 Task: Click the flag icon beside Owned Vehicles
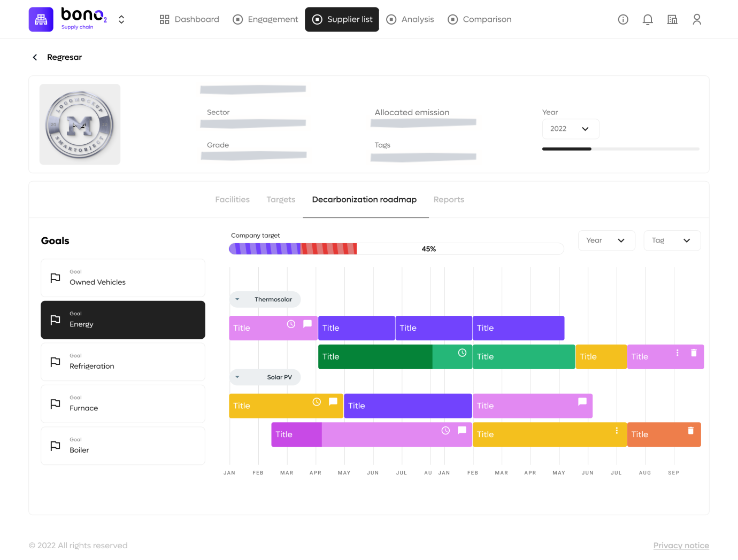pos(55,277)
